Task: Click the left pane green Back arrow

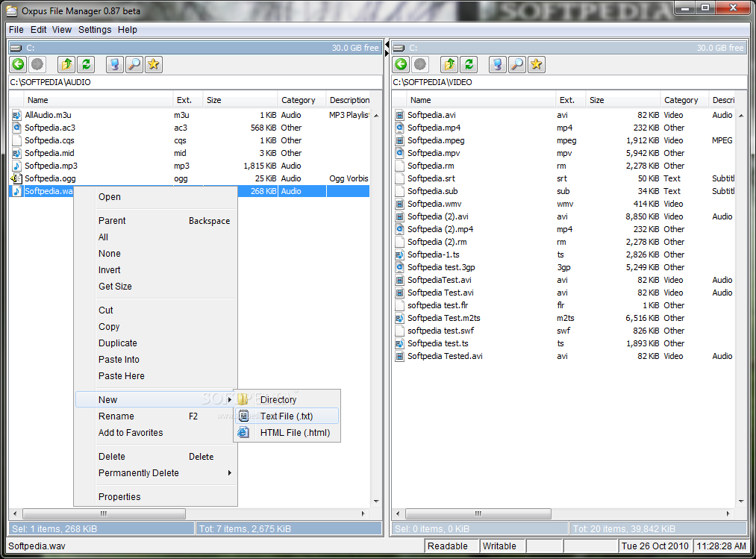Action: 19,64
